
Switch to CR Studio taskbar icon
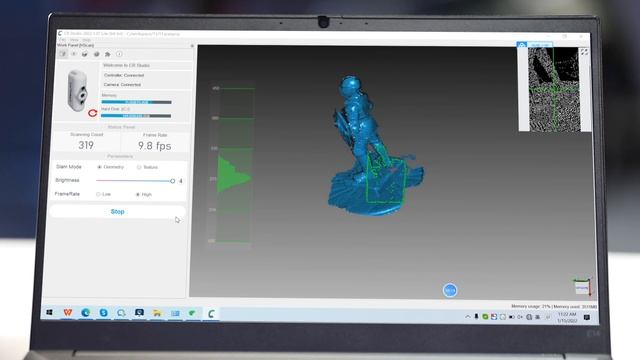(211, 313)
